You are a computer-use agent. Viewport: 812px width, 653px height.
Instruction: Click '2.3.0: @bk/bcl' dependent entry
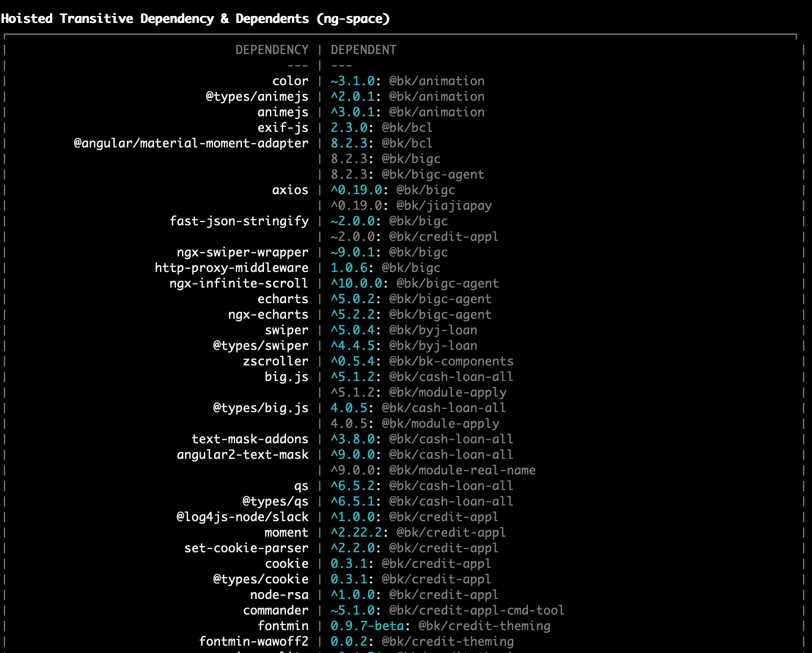[x=382, y=128]
